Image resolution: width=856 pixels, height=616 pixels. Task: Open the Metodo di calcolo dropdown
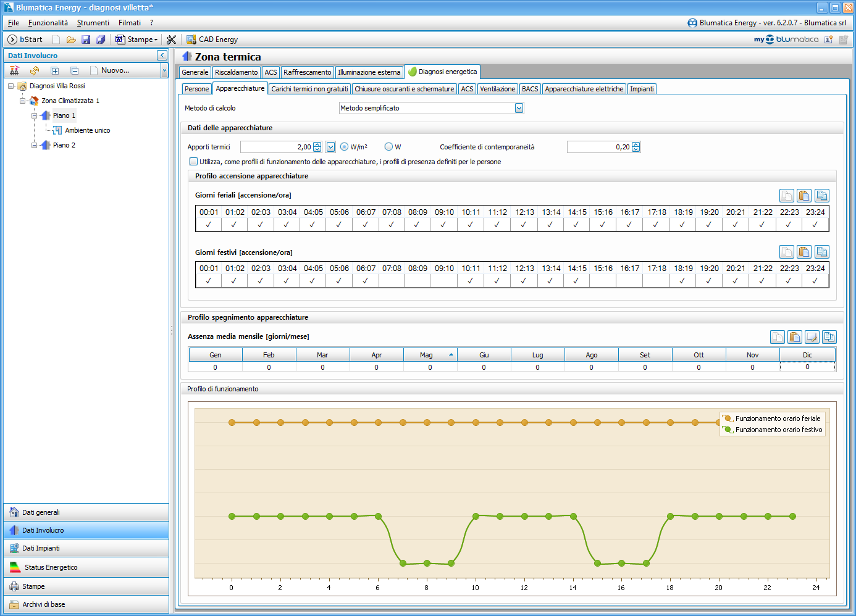coord(519,108)
